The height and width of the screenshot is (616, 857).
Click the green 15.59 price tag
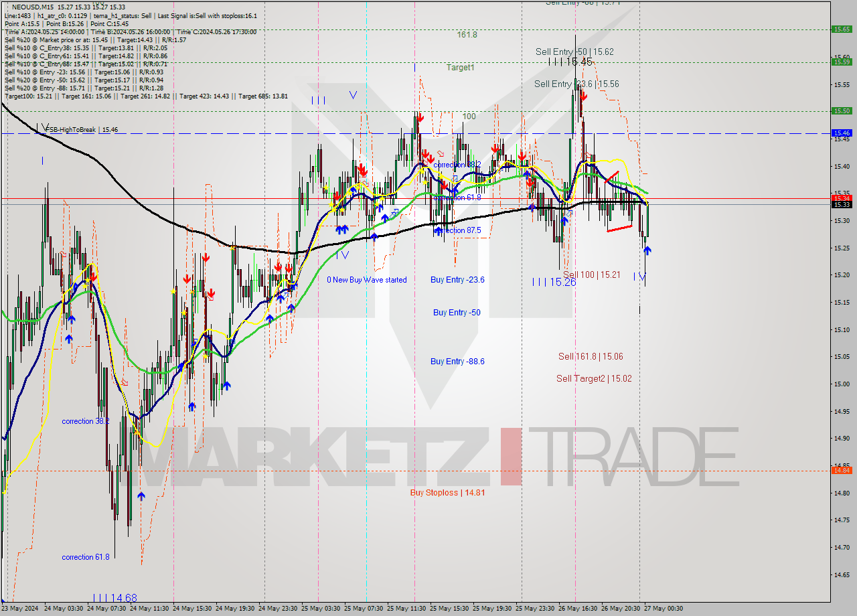[x=841, y=62]
